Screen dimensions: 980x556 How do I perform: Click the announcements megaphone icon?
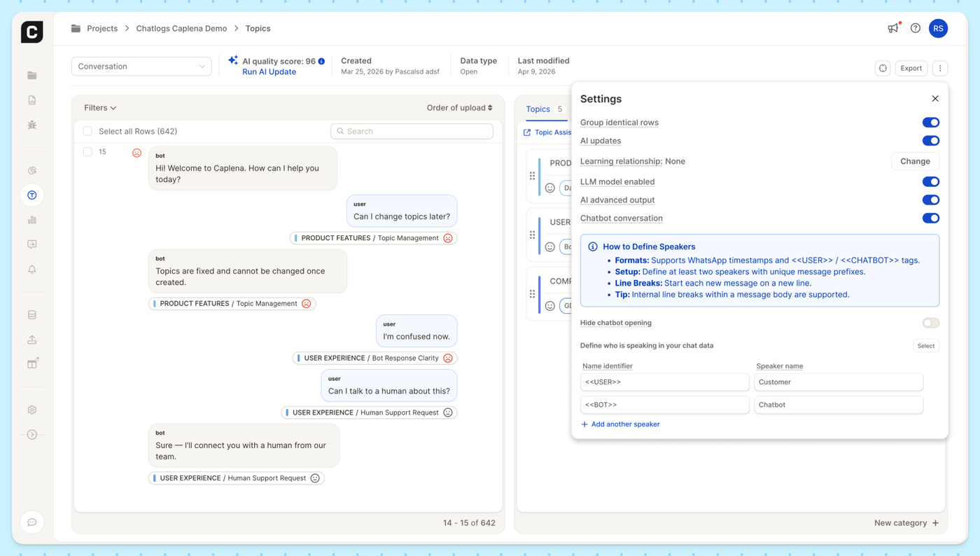893,28
